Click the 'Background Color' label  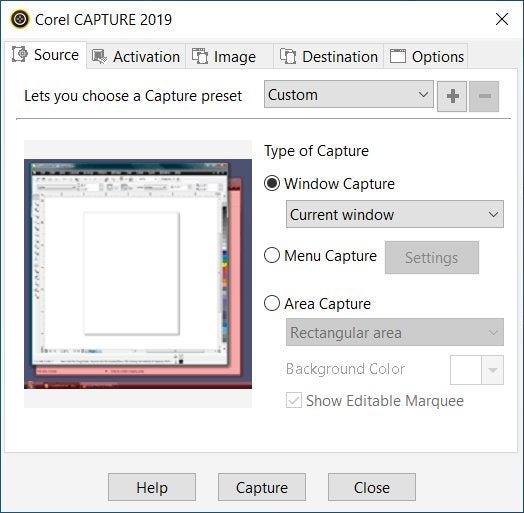click(x=346, y=369)
